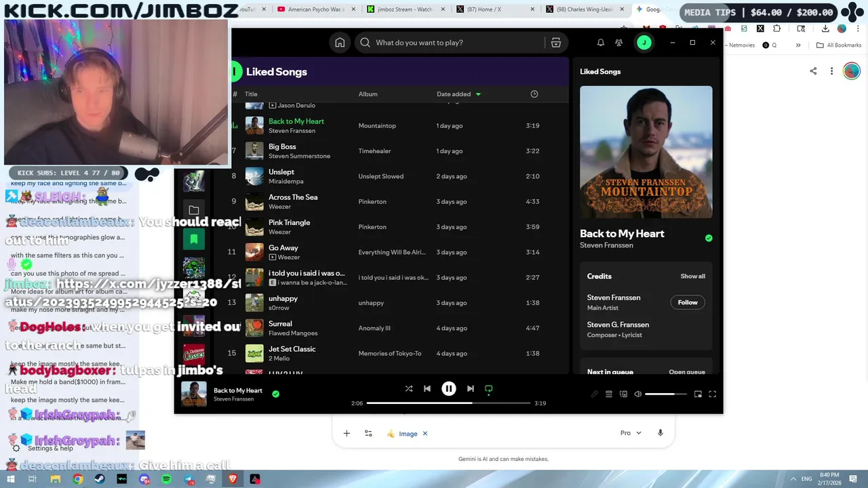This screenshot has height=488, width=868.
Task: Select Surreal song row
Action: [399, 328]
